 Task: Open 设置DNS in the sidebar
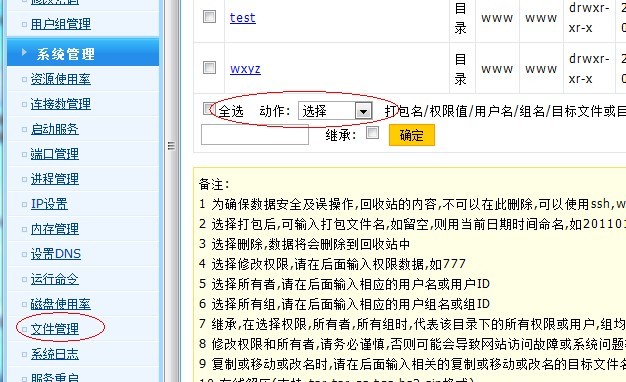point(56,254)
